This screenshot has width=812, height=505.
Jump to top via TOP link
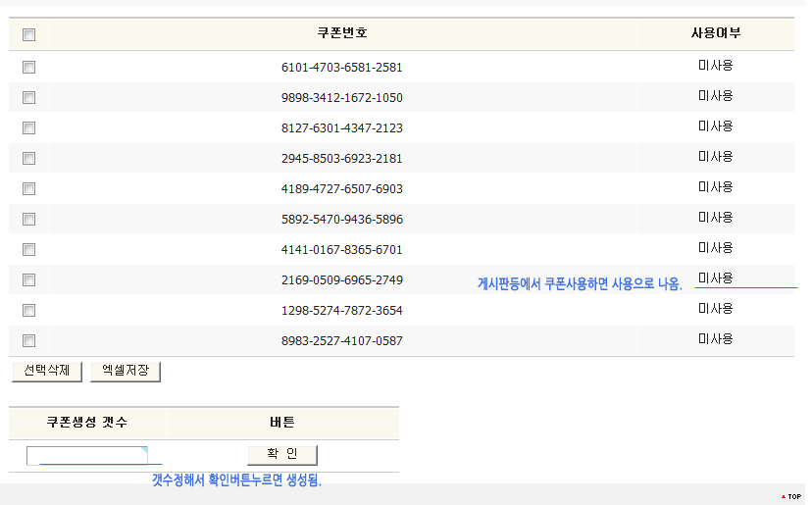[791, 497]
